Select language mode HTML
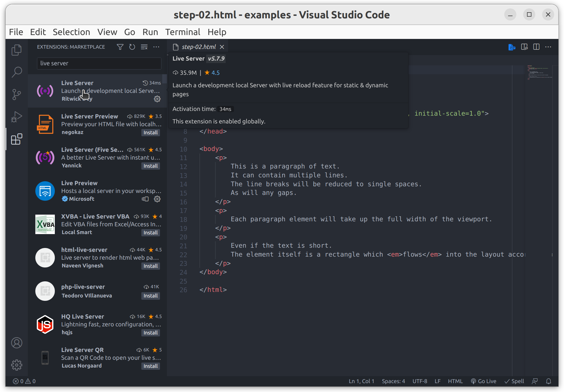This screenshot has height=392, width=564. coord(455,381)
